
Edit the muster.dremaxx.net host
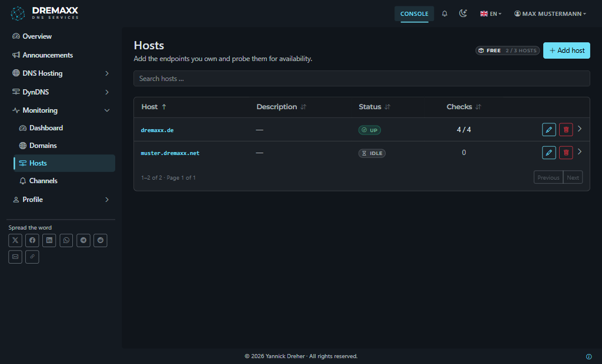[549, 153]
